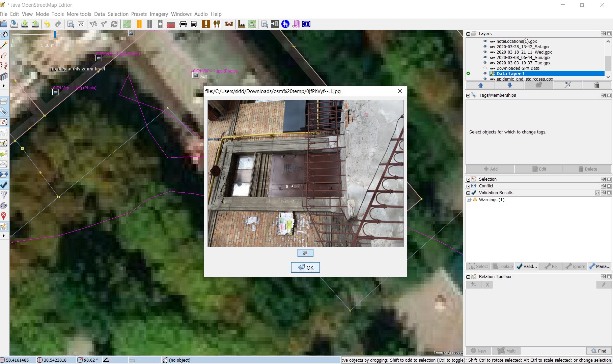The width and height of the screenshot is (613, 364).
Task: Open the More tools menu
Action: pyautogui.click(x=79, y=14)
